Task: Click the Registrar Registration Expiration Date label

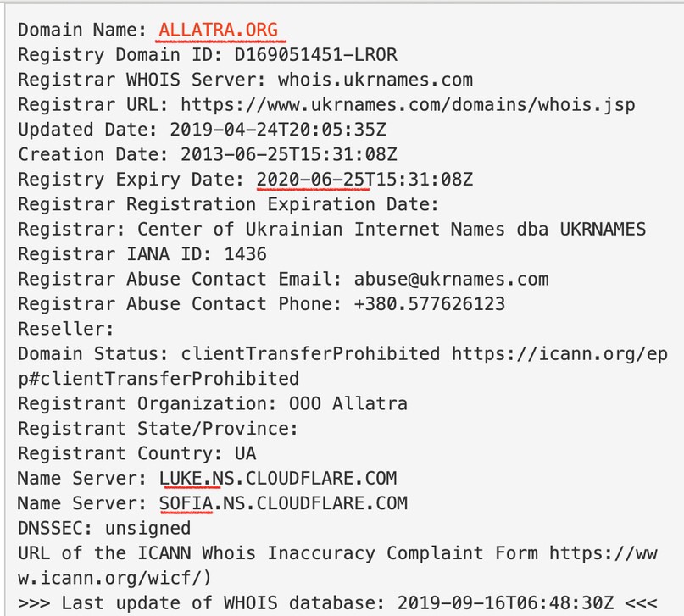Action: coord(228,204)
